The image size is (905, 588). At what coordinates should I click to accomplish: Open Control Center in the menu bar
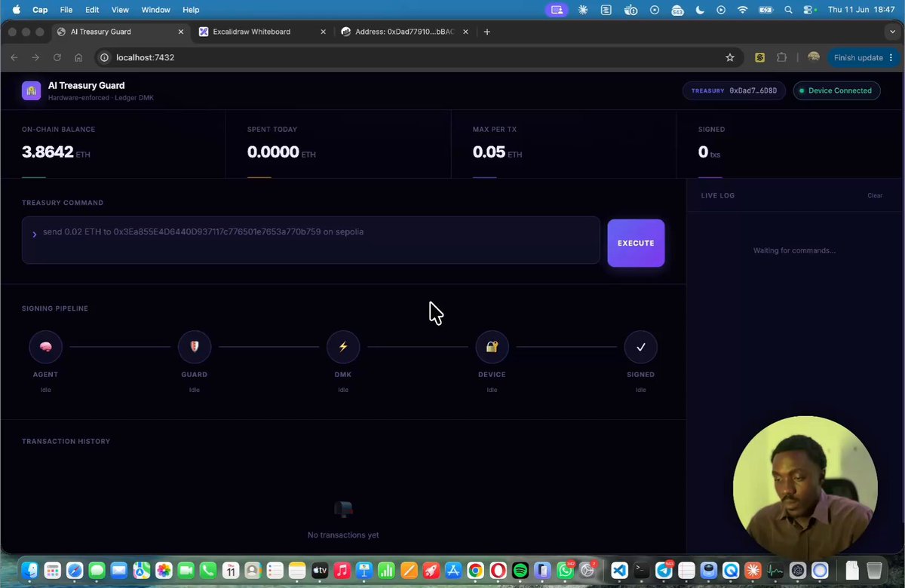point(808,10)
